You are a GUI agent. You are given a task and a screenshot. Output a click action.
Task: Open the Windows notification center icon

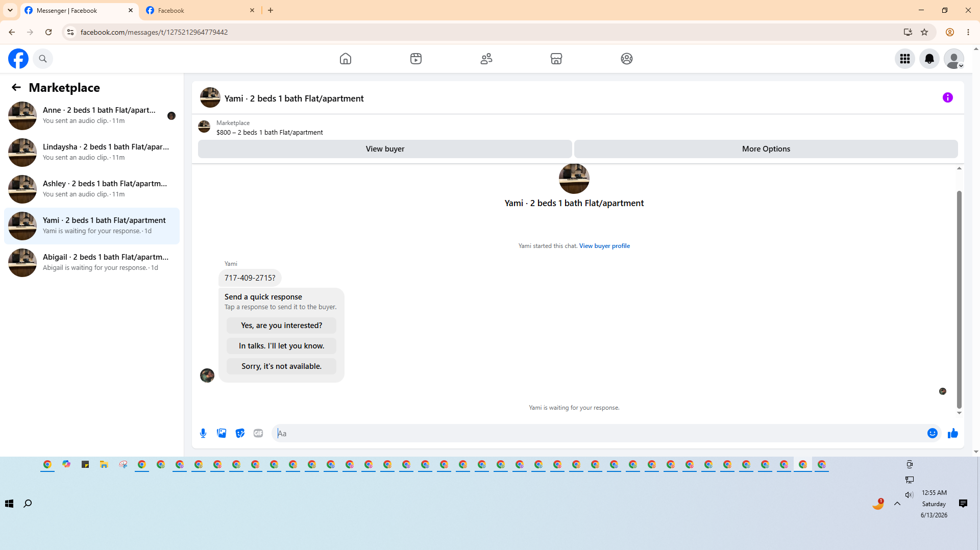pos(963,504)
